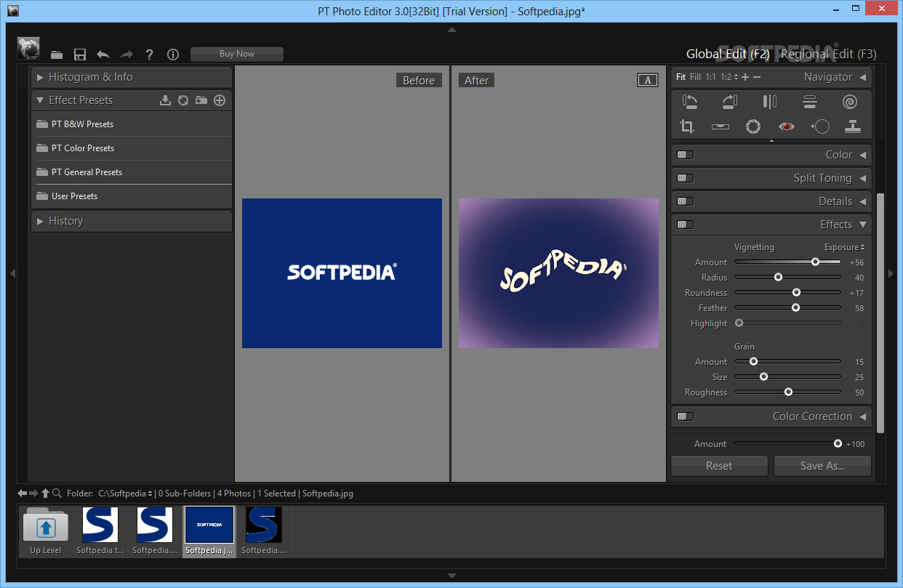Open the vignetting Exposure mode dropdown
The image size is (903, 588).
click(844, 247)
